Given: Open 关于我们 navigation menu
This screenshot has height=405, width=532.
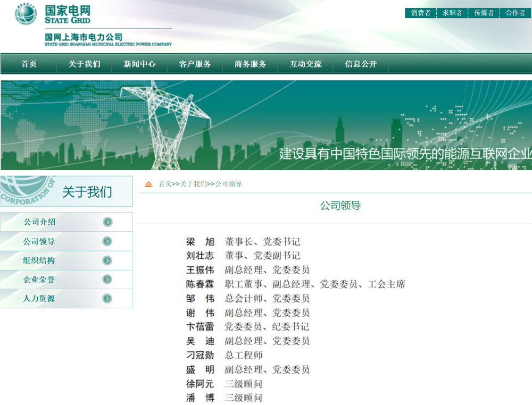Looking at the screenshot, I should coord(84,64).
